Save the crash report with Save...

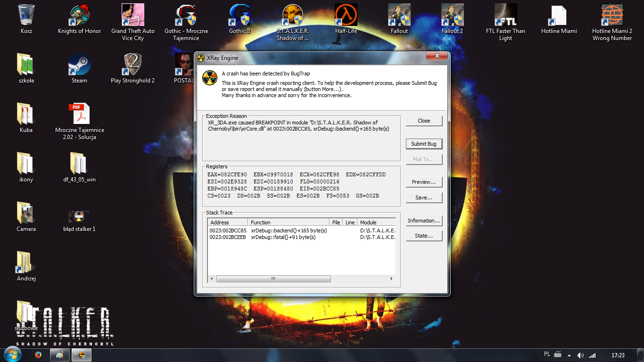pos(424,197)
